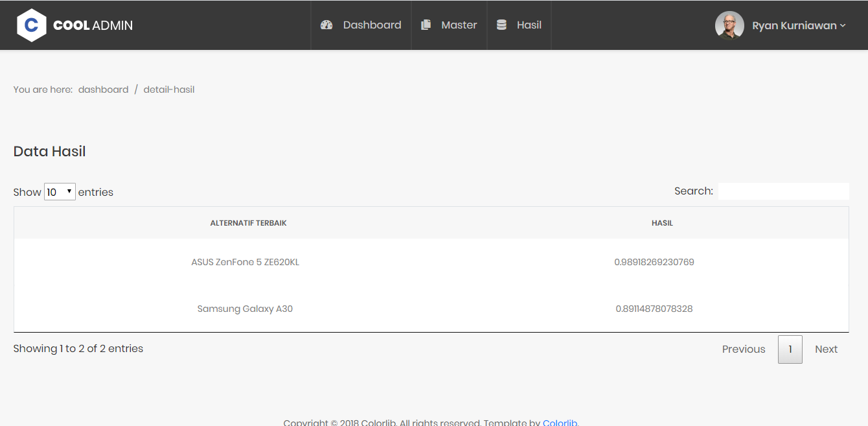Go to the Previous page
Viewport: 868px width, 426px height.
[x=744, y=349]
